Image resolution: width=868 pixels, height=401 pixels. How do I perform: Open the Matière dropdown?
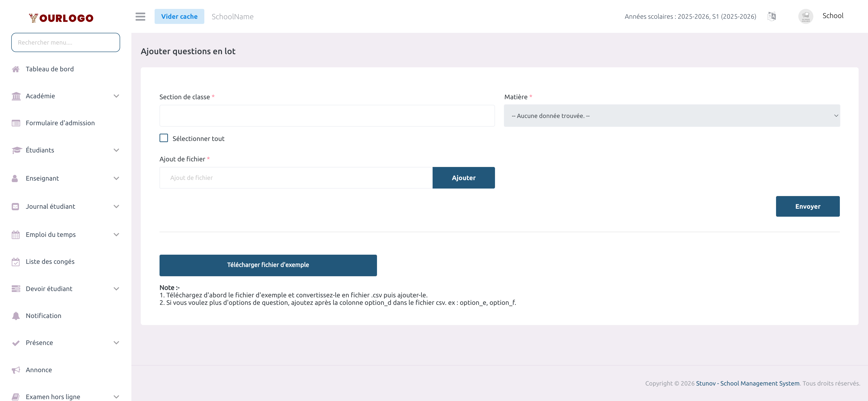click(672, 115)
